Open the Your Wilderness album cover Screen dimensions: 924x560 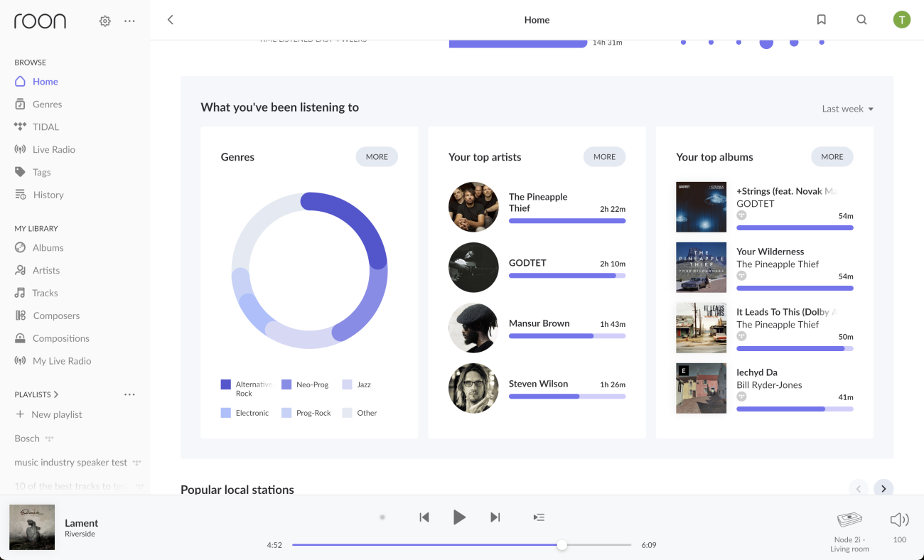(702, 267)
